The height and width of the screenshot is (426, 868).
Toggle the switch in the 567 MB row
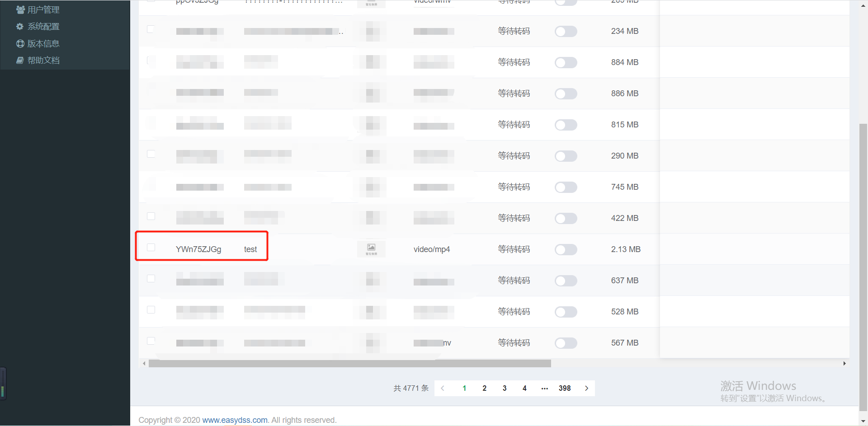(566, 343)
